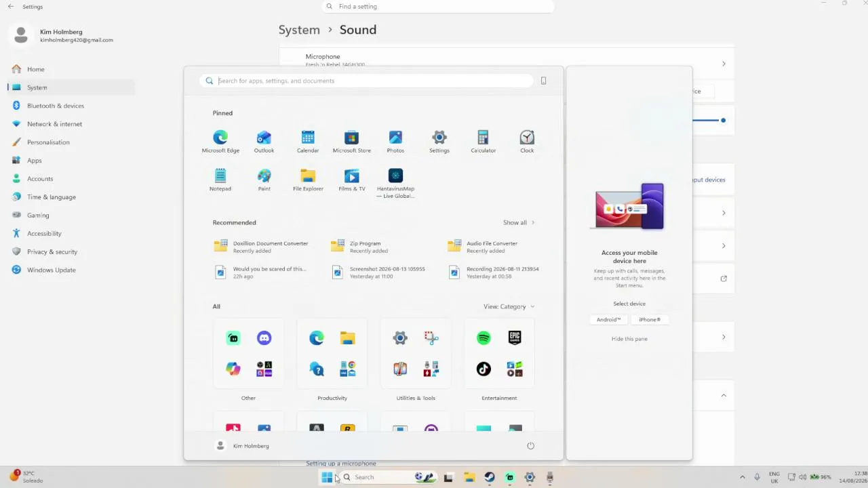This screenshot has width=868, height=488.
Task: Click the power button in Start menu
Action: pyautogui.click(x=530, y=445)
